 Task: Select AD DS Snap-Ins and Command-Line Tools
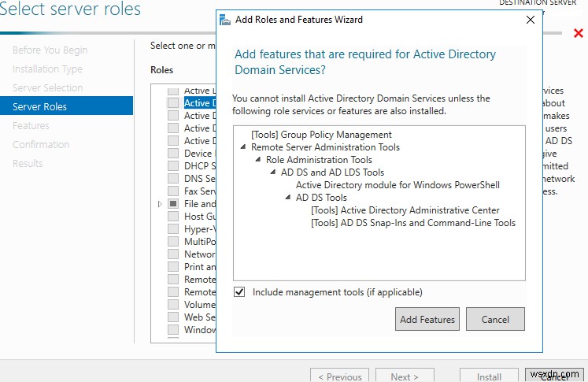click(413, 223)
